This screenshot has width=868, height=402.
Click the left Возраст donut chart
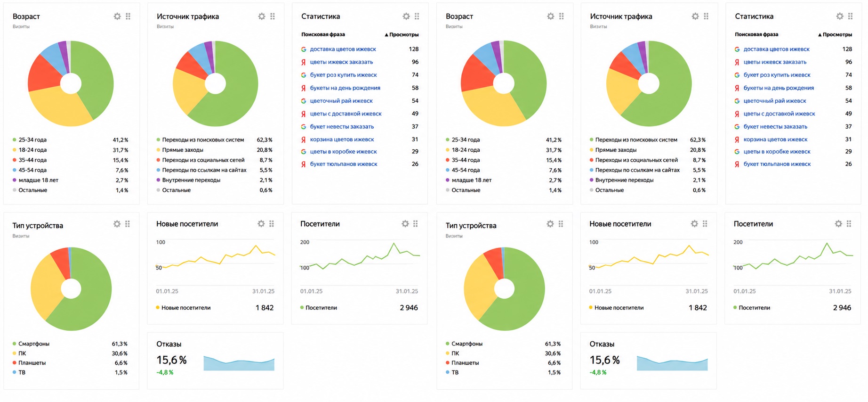71,83
